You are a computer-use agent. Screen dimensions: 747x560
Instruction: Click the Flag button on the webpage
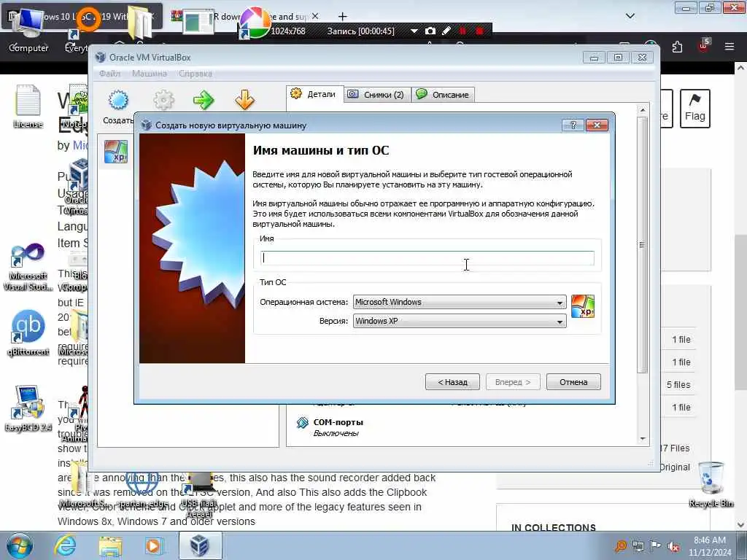tap(695, 109)
